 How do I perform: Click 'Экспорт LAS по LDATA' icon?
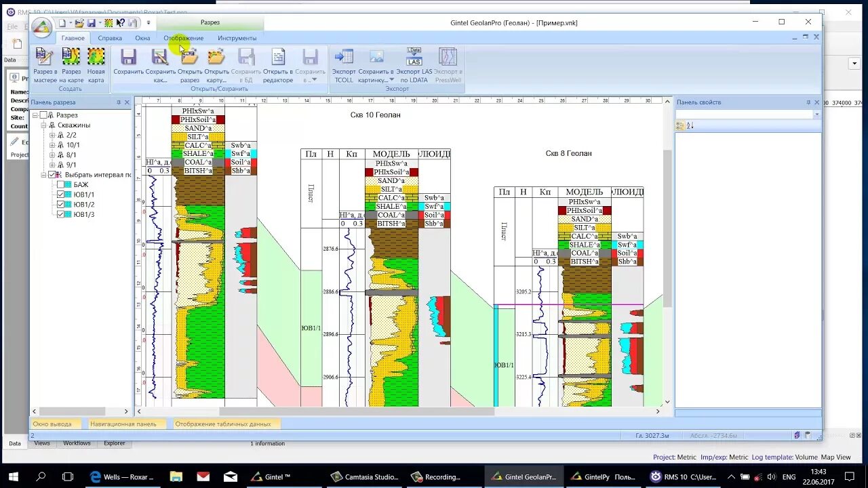[414, 57]
